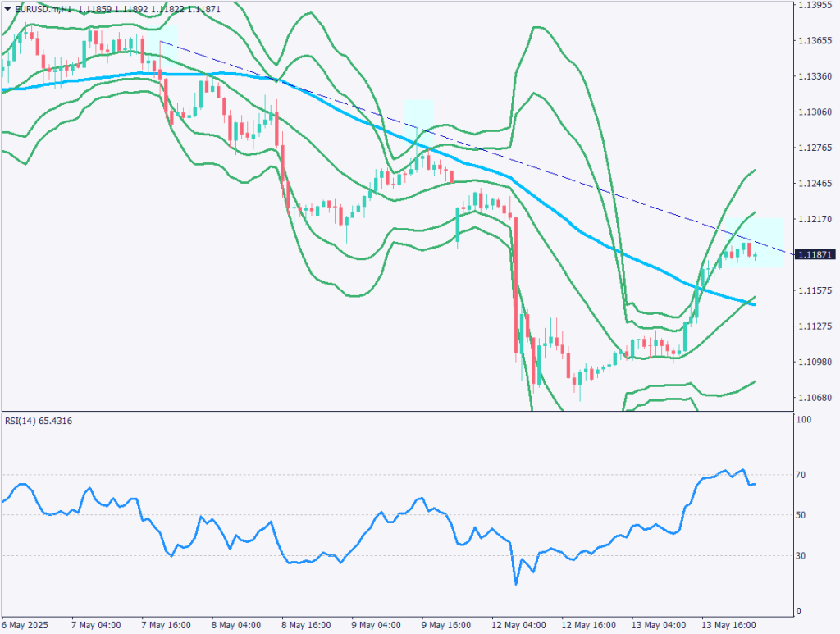Select the 13 May 04:00 time label

tap(659, 626)
